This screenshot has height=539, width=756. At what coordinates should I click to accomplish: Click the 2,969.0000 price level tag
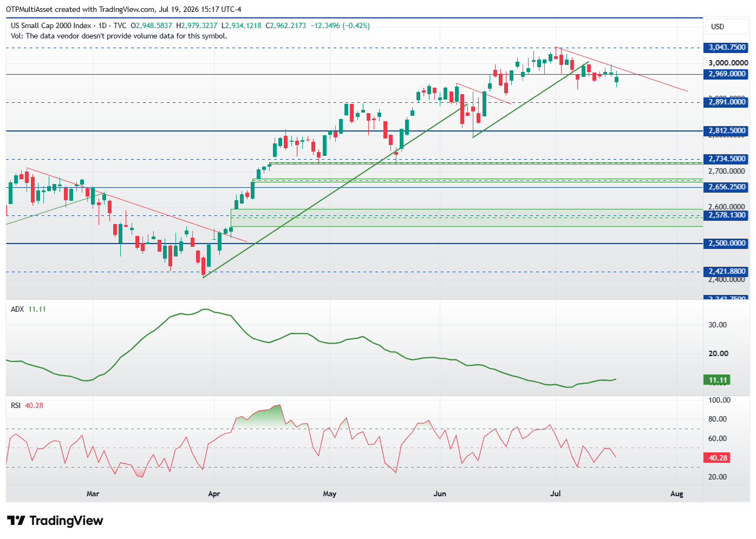(x=726, y=74)
